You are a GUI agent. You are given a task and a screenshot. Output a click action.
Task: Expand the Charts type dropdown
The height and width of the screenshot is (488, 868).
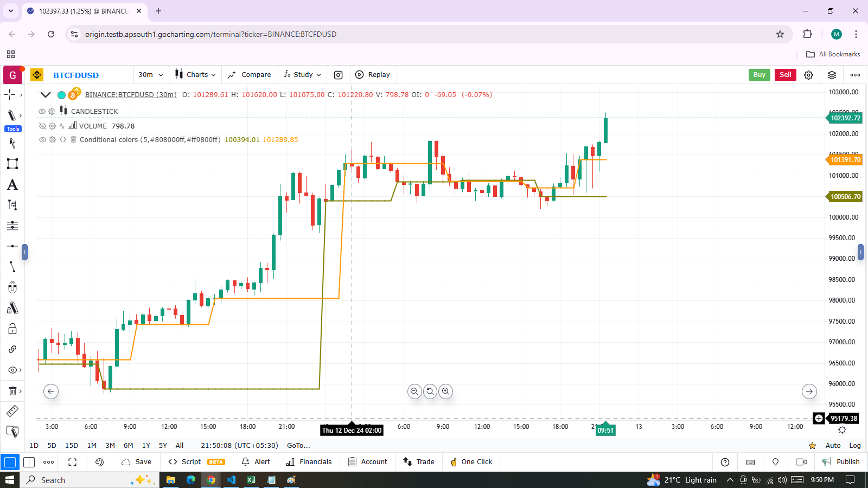click(195, 75)
